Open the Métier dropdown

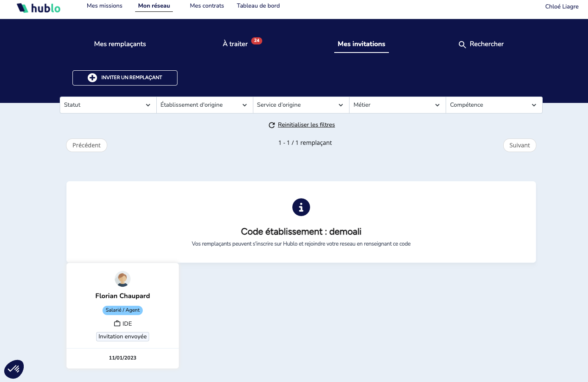(x=397, y=105)
